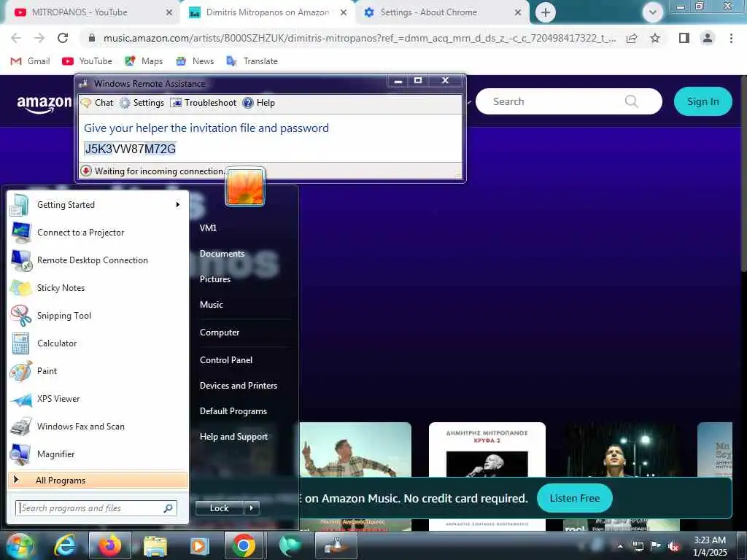This screenshot has height=560, width=747.
Task: Open XPS Viewer
Action: pyautogui.click(x=98, y=399)
